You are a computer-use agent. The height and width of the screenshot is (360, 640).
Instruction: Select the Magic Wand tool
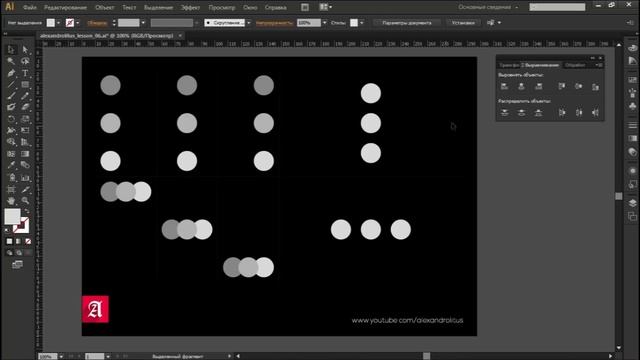(x=11, y=61)
